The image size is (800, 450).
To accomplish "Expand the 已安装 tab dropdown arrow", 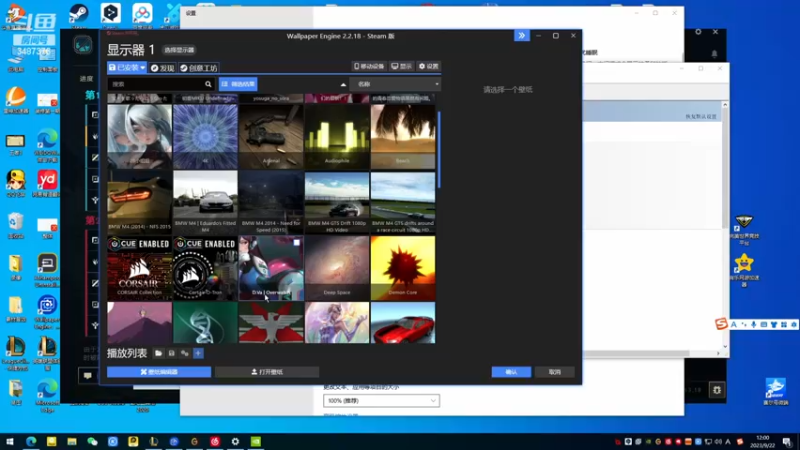I will coord(143,67).
